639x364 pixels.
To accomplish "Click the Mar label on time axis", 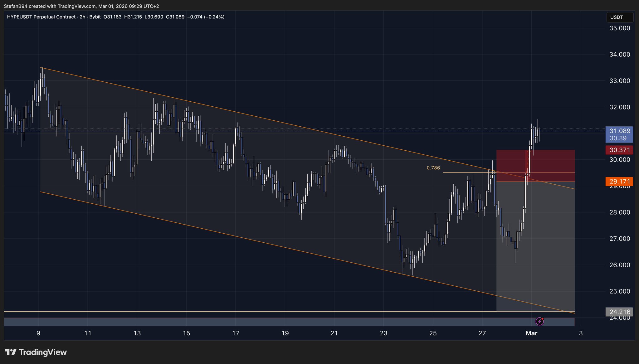I will pyautogui.click(x=531, y=333).
